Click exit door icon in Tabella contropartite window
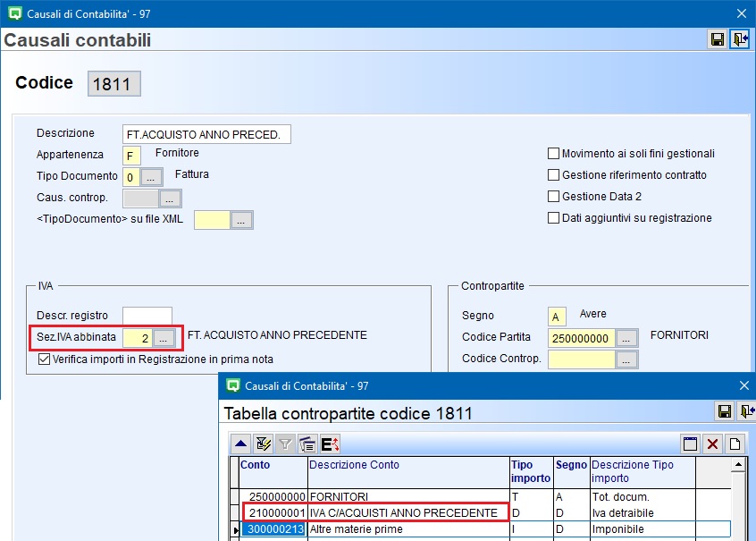Image resolution: width=756 pixels, height=541 pixels. click(747, 411)
